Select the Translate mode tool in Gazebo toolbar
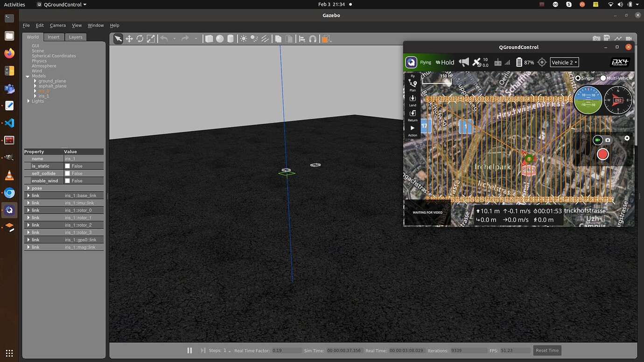The image size is (644, 362). tap(129, 39)
